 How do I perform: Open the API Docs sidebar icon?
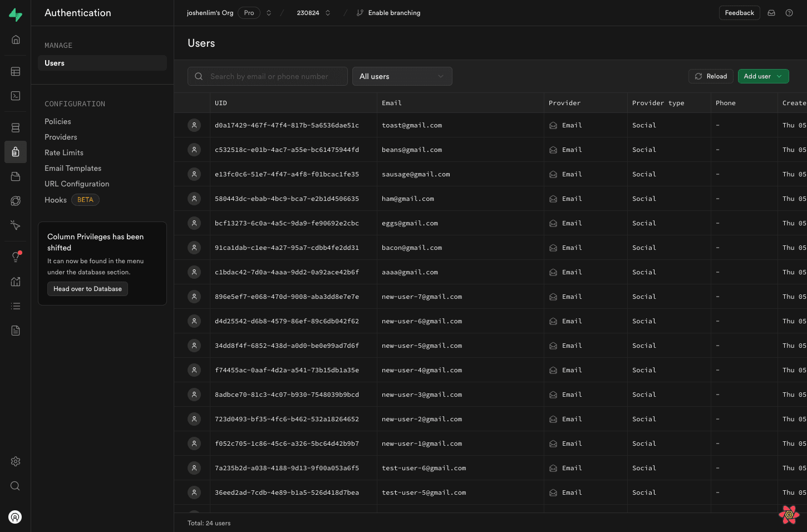tap(16, 331)
